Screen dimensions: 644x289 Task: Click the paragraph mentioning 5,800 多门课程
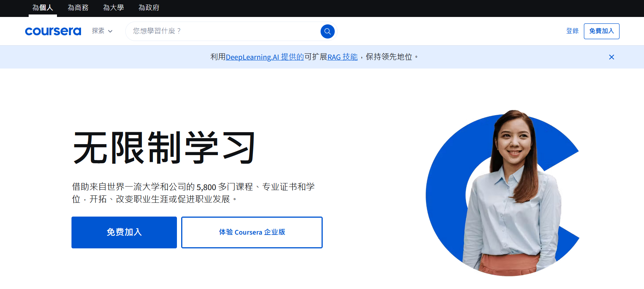click(193, 193)
